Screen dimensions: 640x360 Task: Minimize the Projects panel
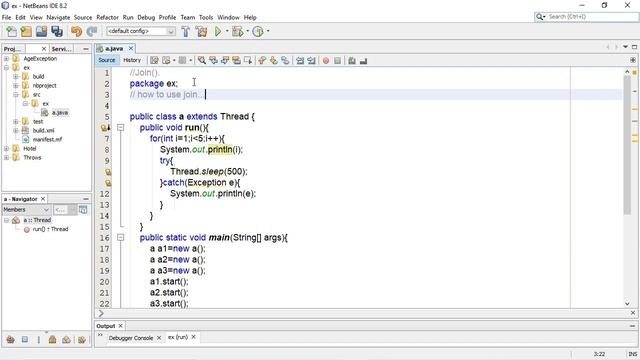tap(86, 49)
